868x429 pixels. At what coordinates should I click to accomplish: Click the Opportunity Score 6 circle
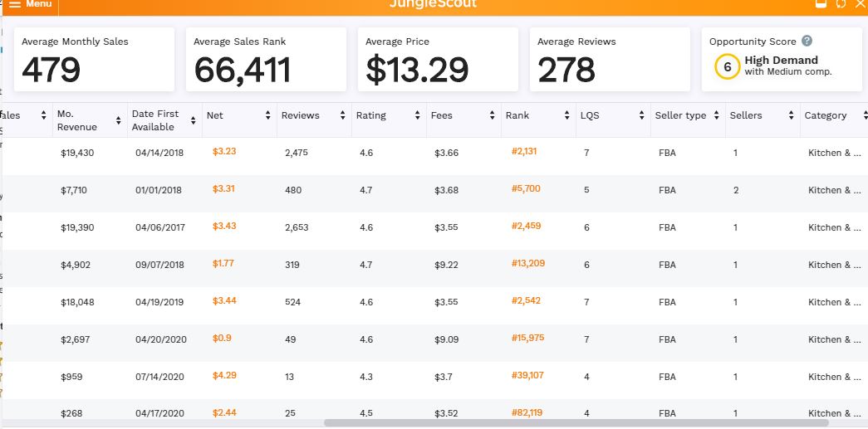727,67
